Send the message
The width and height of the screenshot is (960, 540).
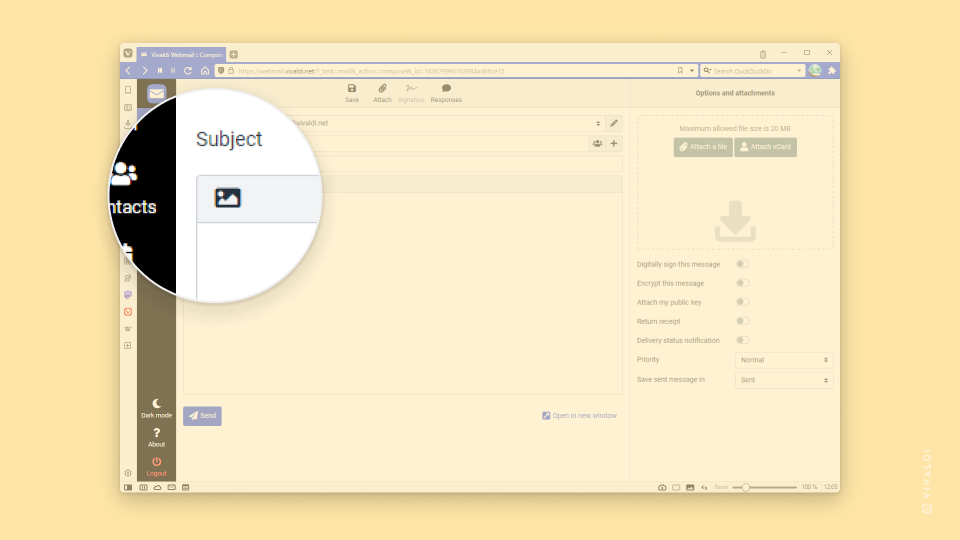tap(202, 416)
